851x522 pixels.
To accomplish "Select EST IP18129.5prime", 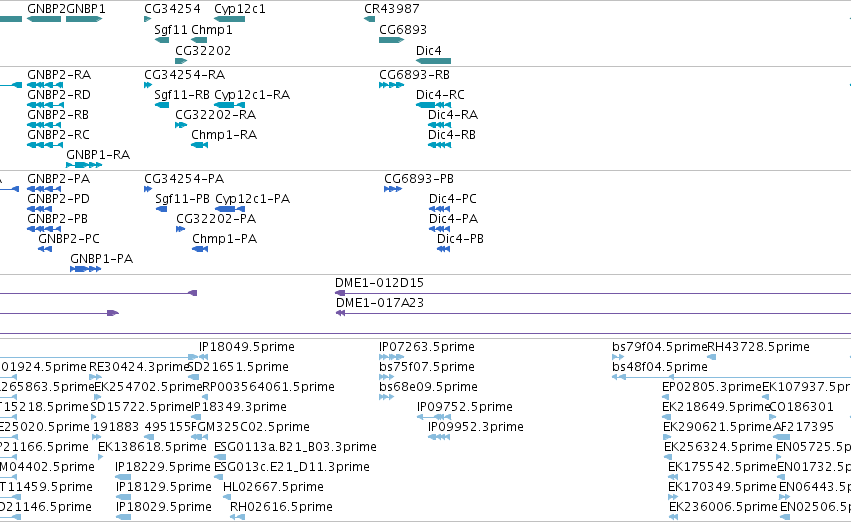I will point(164,487).
